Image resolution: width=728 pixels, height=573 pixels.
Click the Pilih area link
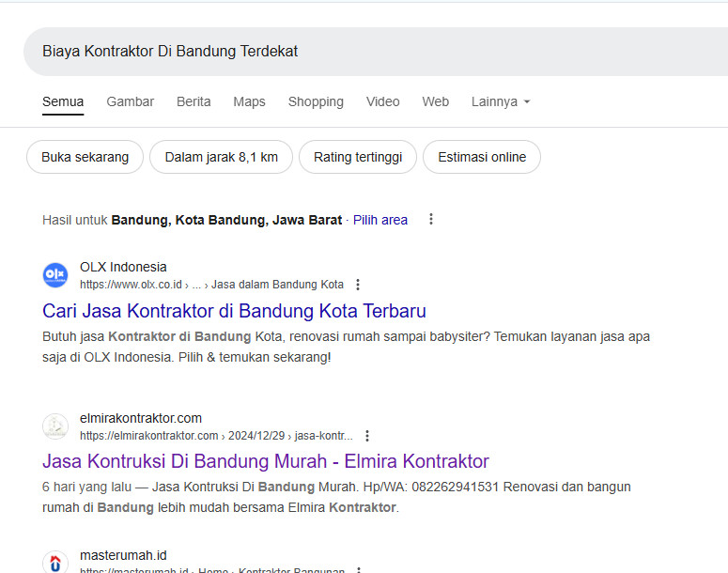click(380, 220)
